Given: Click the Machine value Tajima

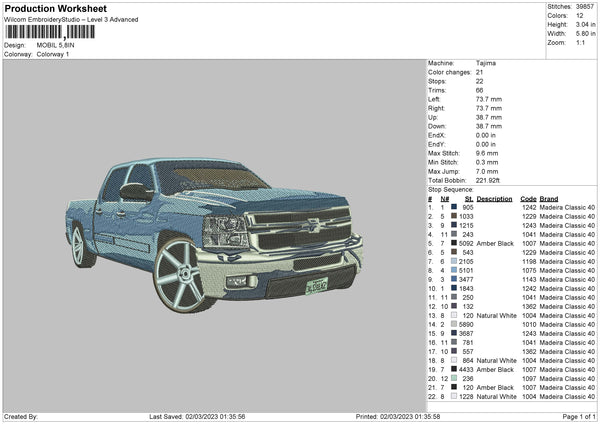Looking at the screenshot, I should (x=488, y=63).
